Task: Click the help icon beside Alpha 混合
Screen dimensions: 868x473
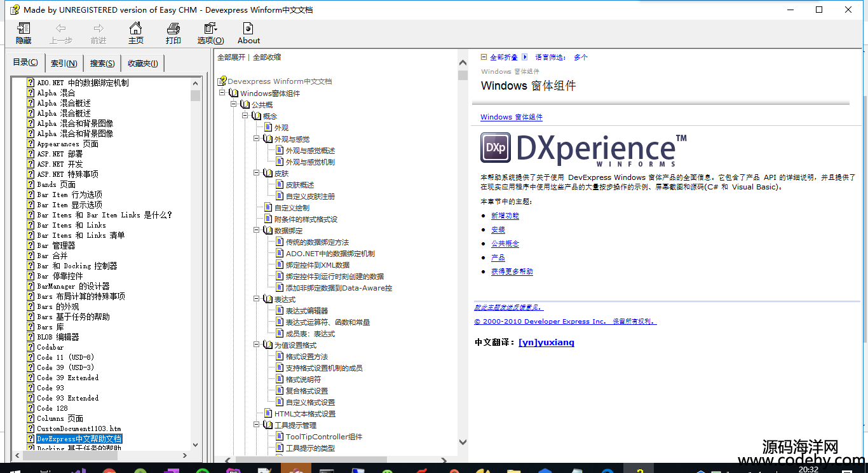Action: (31, 93)
